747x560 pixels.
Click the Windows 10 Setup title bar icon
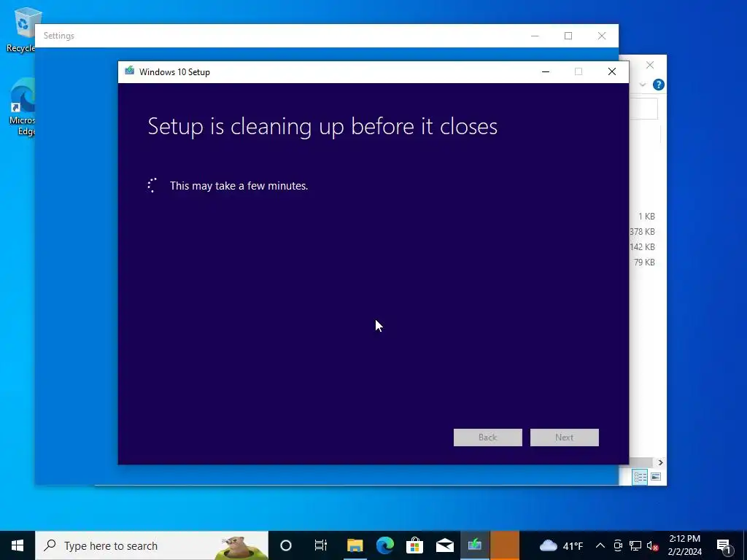point(130,71)
